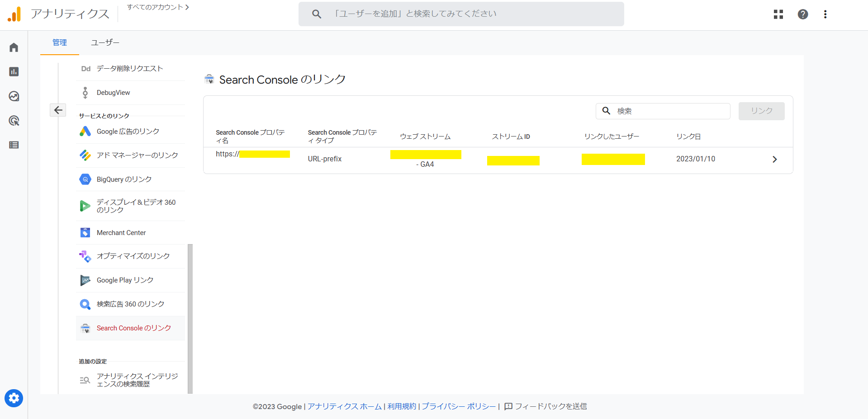Image resolution: width=868 pixels, height=419 pixels.
Task: Click the Display & Video 360 icon
Action: pyautogui.click(x=85, y=206)
